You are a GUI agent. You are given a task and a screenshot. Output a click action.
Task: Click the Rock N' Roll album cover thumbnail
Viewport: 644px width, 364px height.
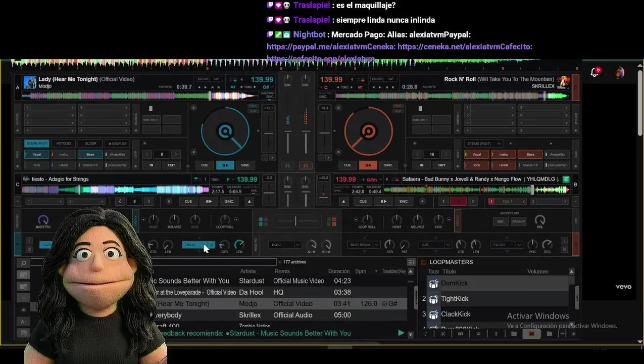(563, 82)
